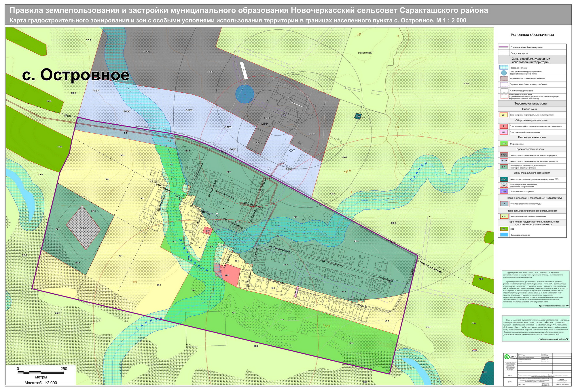Click the Общественно-деловые зоны legend subheading
576x392 pixels.
(531, 120)
